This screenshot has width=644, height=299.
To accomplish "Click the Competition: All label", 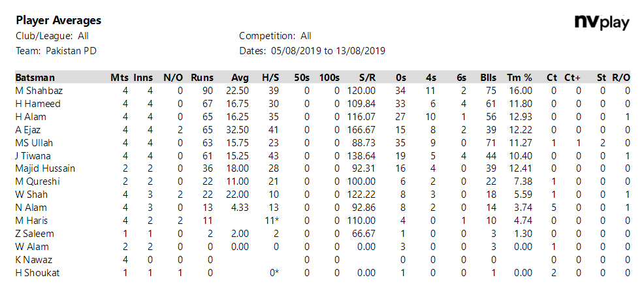I will 275,36.
